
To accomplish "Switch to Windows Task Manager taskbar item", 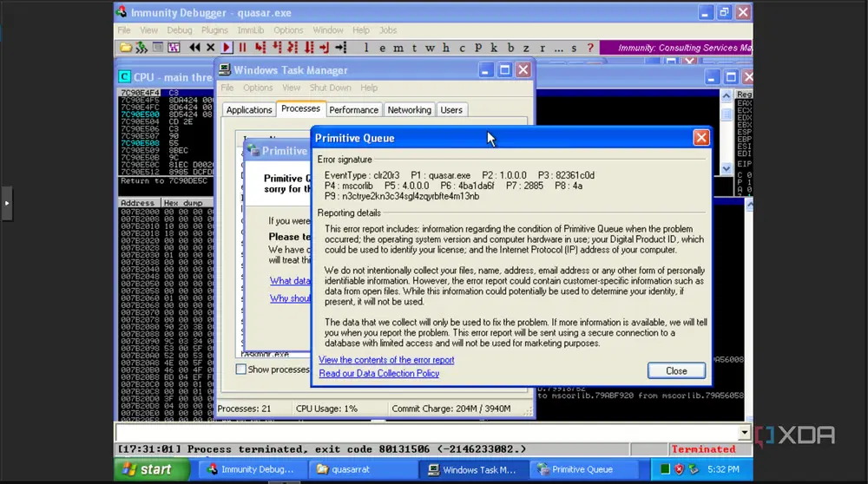I will point(472,469).
